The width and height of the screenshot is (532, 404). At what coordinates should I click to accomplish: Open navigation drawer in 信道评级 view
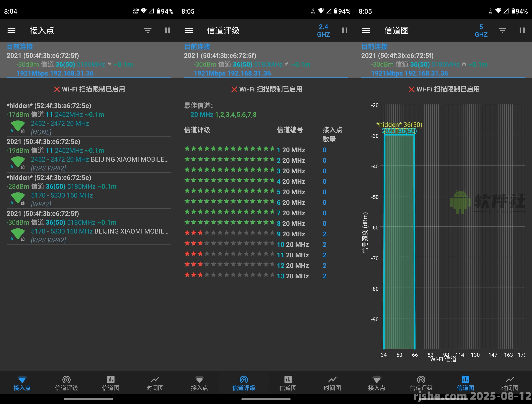[189, 30]
